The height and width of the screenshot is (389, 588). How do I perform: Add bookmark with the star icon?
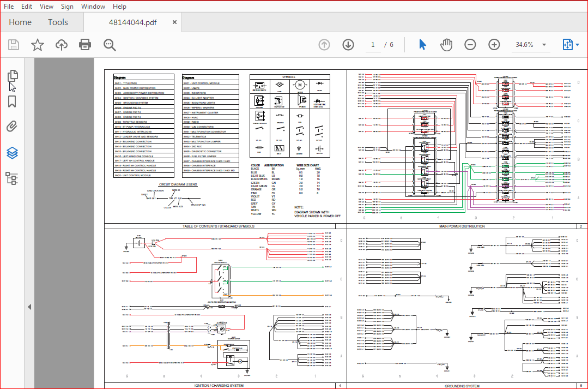coord(38,45)
